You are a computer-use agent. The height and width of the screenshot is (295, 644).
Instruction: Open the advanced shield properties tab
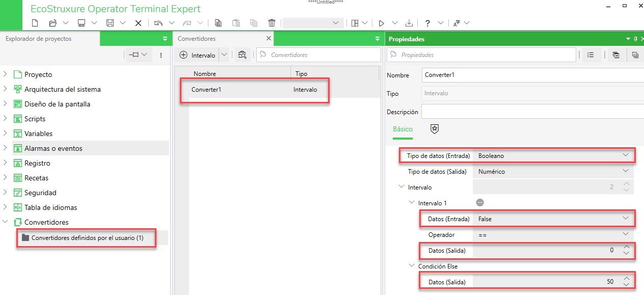click(x=434, y=129)
